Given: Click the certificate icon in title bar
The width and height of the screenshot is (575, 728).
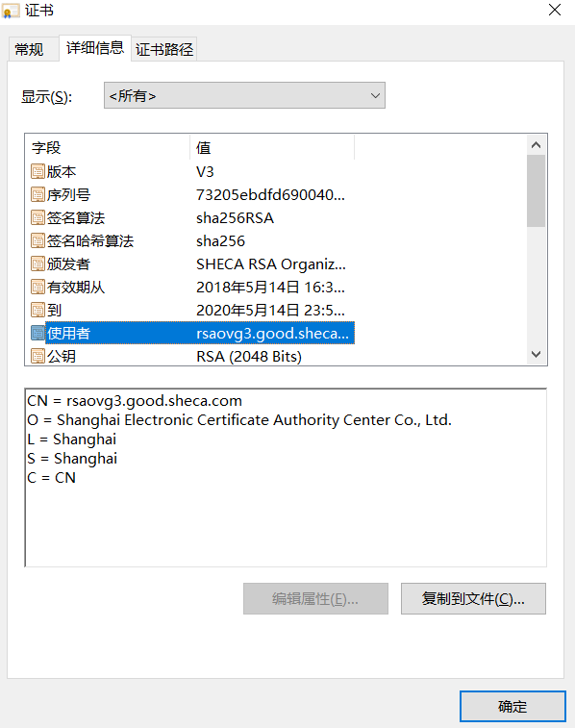Looking at the screenshot, I should point(11,11).
